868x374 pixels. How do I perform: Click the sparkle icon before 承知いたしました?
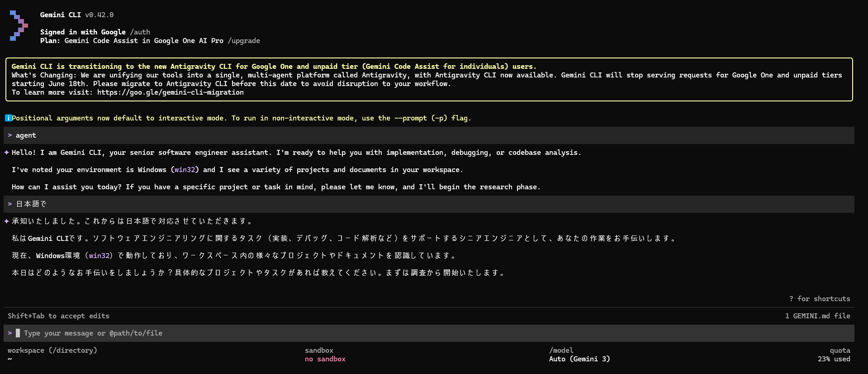click(7, 221)
